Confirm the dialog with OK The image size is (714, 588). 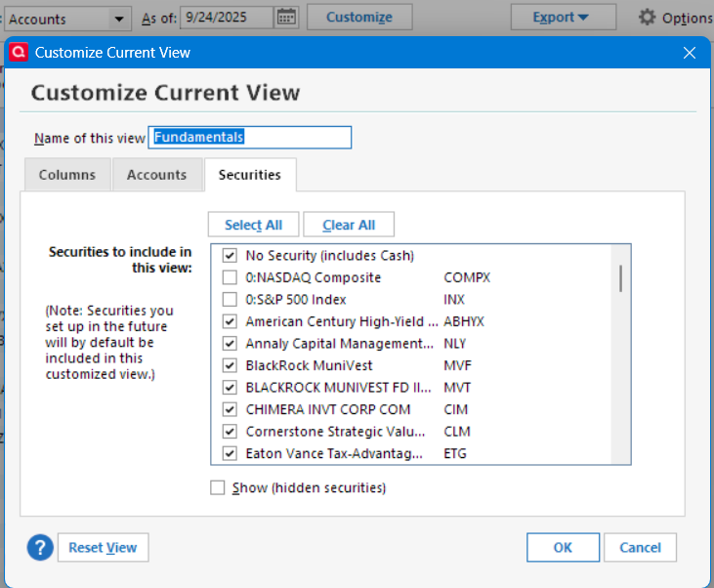coord(563,547)
